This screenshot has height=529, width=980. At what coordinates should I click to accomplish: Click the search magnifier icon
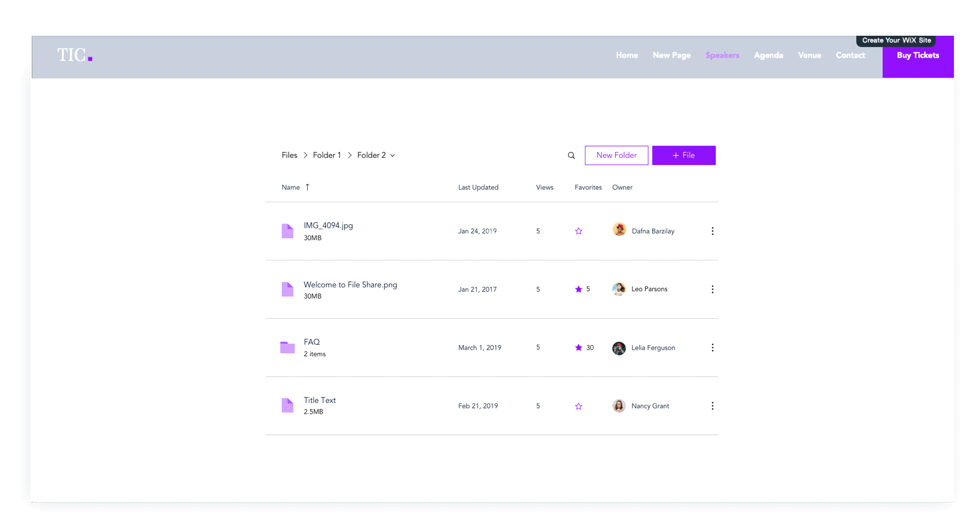571,156
